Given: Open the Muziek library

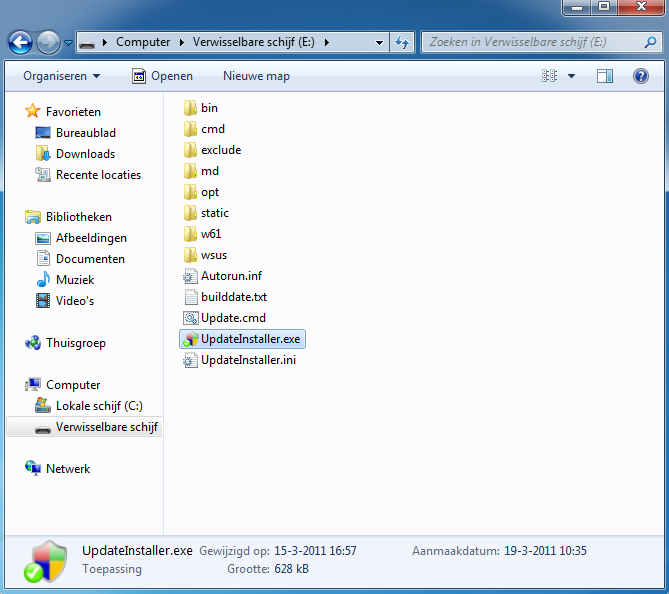Looking at the screenshot, I should pyautogui.click(x=66, y=280).
